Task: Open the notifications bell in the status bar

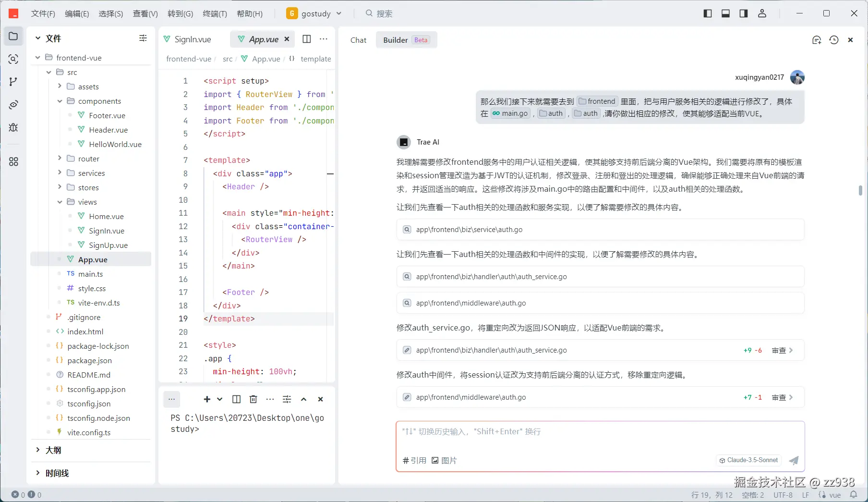Action: point(854,495)
